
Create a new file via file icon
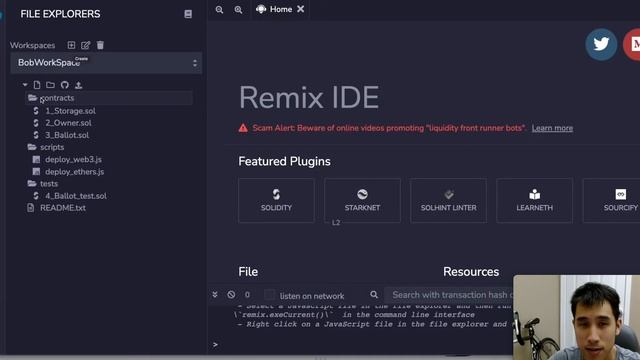click(x=37, y=85)
